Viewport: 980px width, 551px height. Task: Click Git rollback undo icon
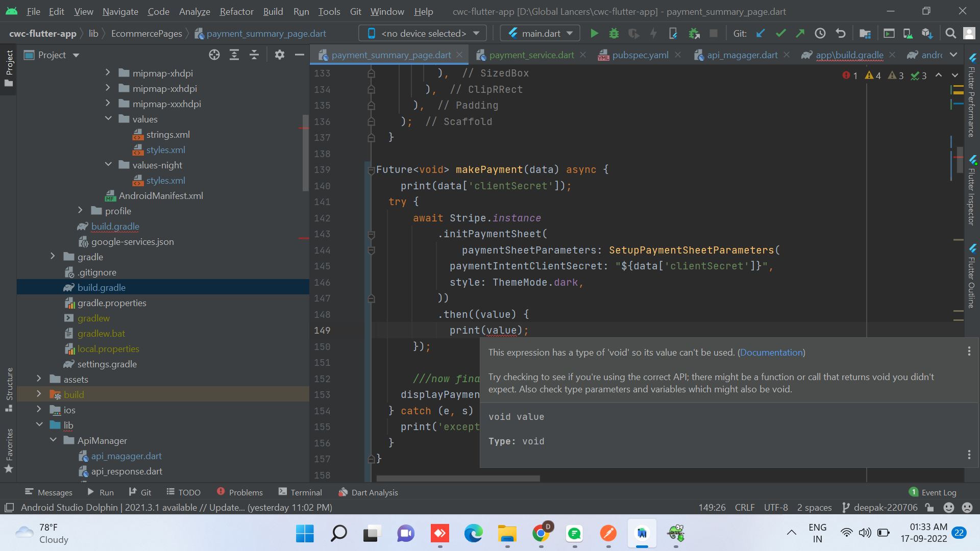point(840,34)
